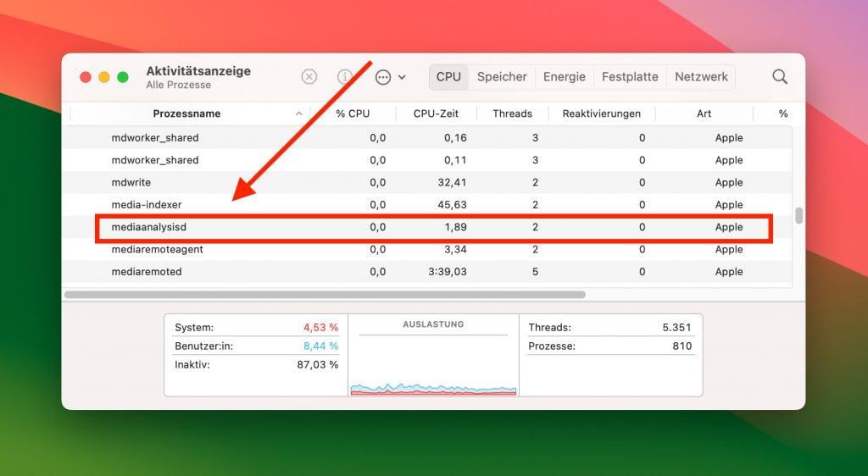
Task: Switch to the Energie tab
Action: click(564, 77)
